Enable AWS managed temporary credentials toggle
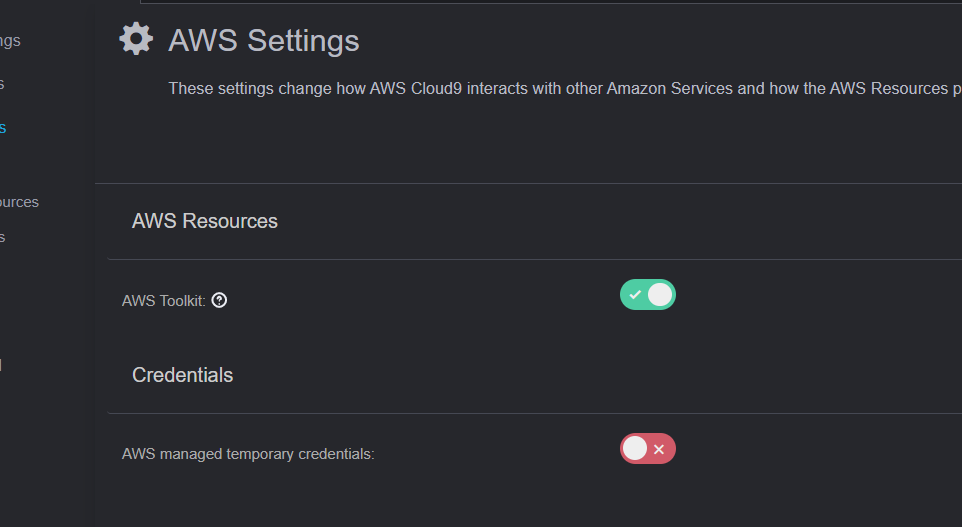 pos(648,449)
